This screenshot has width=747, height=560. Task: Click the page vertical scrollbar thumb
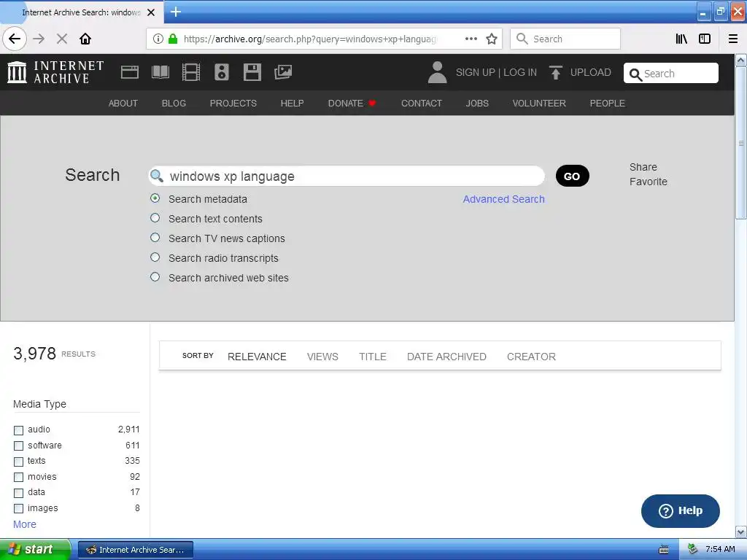click(741, 143)
